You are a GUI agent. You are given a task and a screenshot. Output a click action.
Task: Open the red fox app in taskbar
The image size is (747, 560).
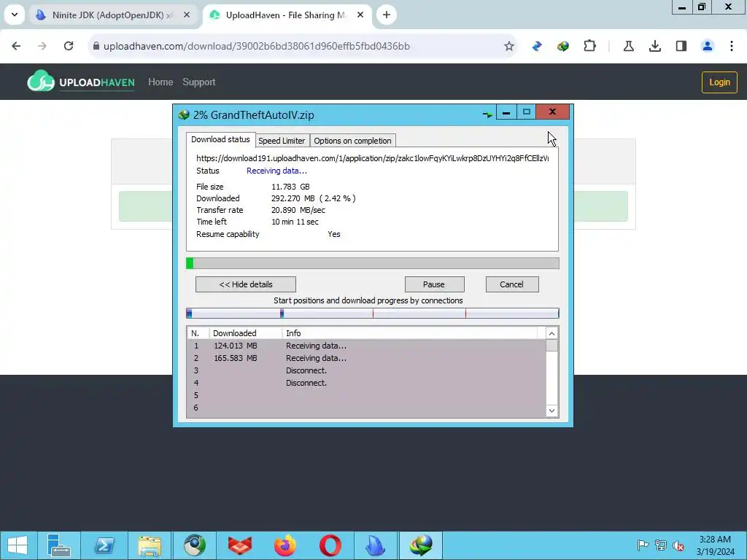point(239,545)
